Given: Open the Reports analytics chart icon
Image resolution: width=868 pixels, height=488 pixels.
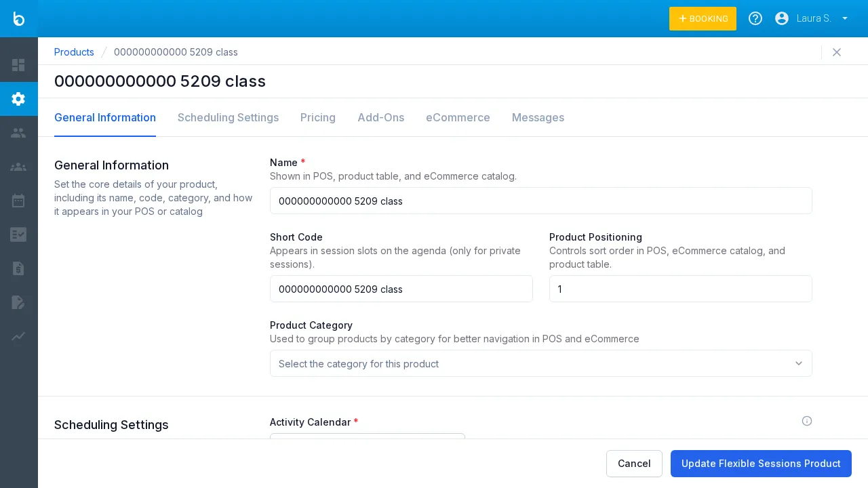Looking at the screenshot, I should tap(19, 337).
